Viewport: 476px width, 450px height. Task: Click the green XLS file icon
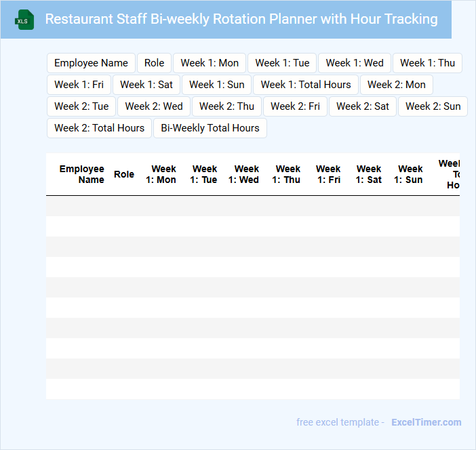[24, 20]
